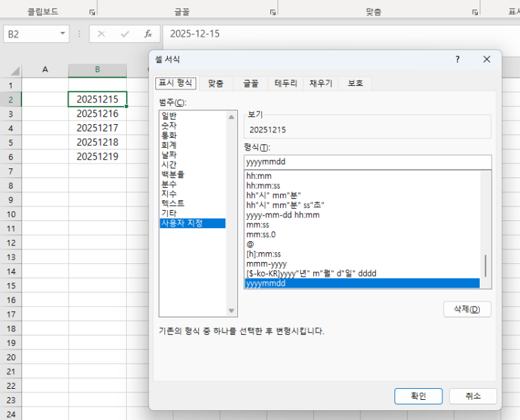This screenshot has width=520, height=420.
Task: Choose the yyyy-mm-dd hh:mm format
Action: coord(362,215)
